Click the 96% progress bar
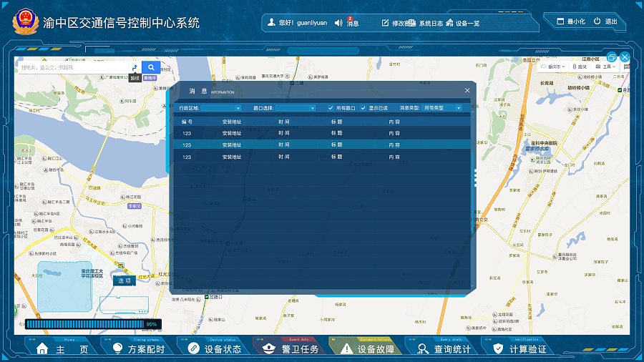Viewport: 644px width, 362px height. [x=93, y=324]
